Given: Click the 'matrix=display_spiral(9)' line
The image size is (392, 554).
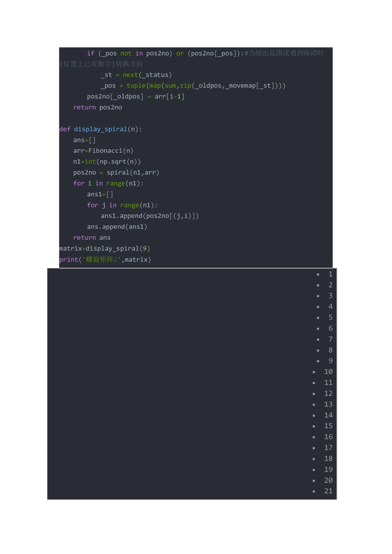Looking at the screenshot, I should [x=105, y=249].
